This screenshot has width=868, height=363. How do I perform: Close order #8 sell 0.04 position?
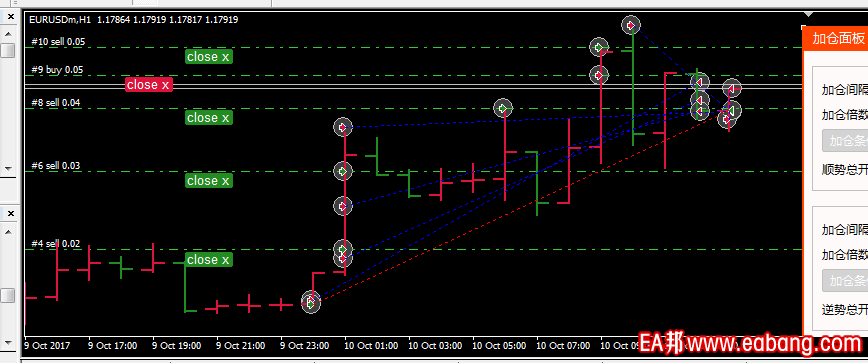(209, 117)
